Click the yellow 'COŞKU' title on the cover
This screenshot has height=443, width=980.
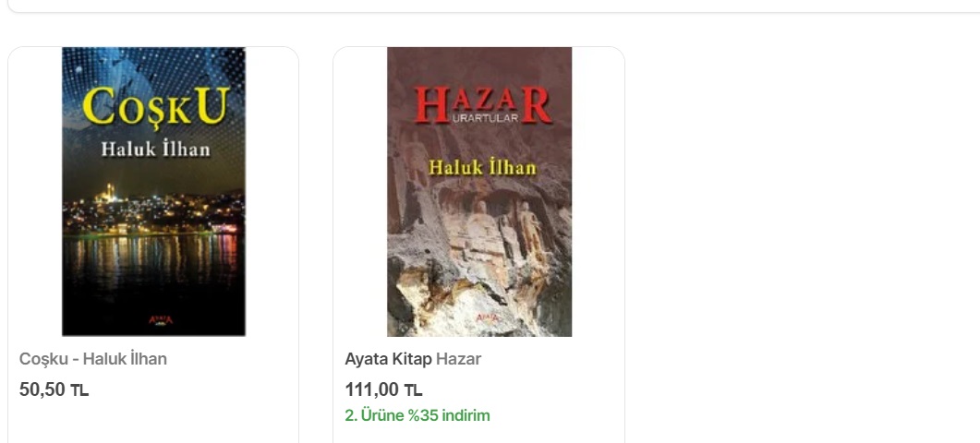(x=155, y=107)
